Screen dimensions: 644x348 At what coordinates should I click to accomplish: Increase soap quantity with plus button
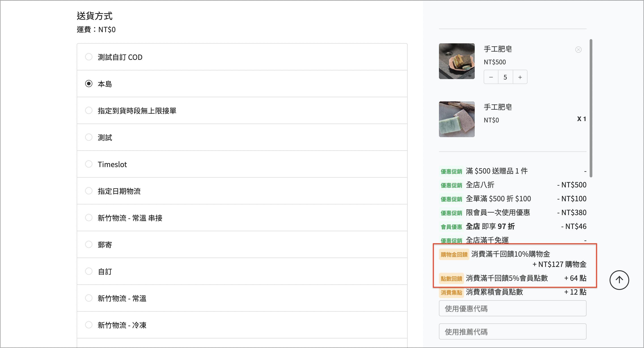tap(520, 77)
